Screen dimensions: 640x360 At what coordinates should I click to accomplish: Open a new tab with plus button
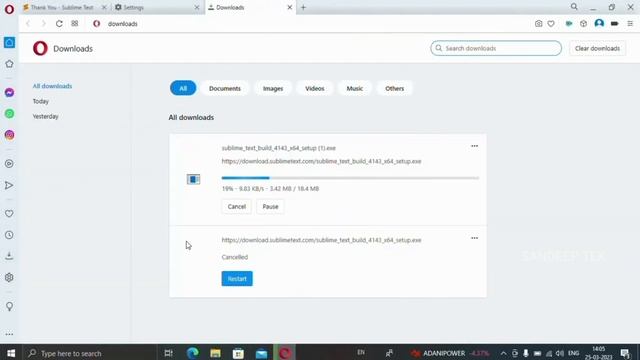[303, 7]
